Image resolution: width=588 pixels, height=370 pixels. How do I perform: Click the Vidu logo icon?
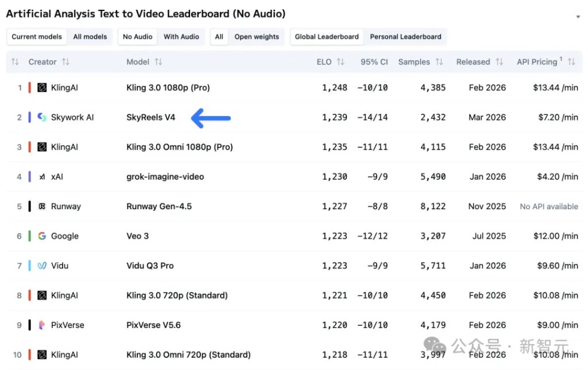[x=42, y=266]
